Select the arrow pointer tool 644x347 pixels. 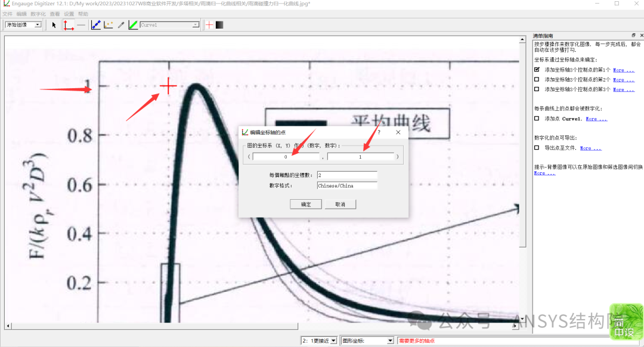(54, 25)
